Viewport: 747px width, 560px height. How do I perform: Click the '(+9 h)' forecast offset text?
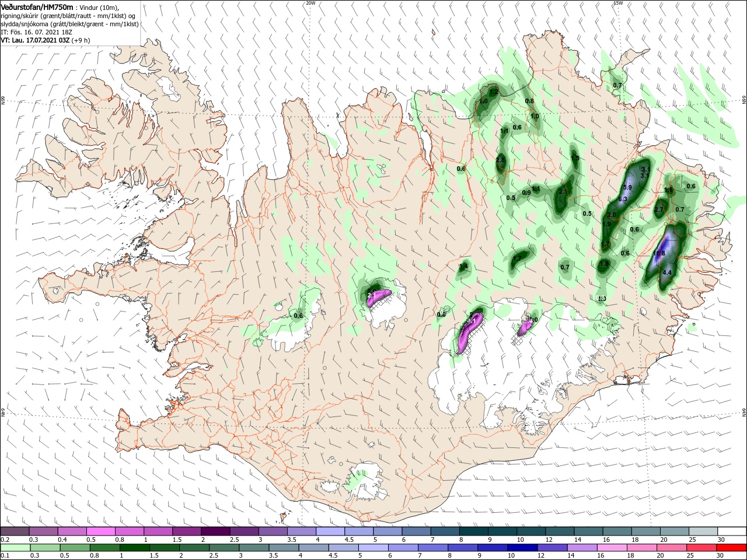(81, 40)
